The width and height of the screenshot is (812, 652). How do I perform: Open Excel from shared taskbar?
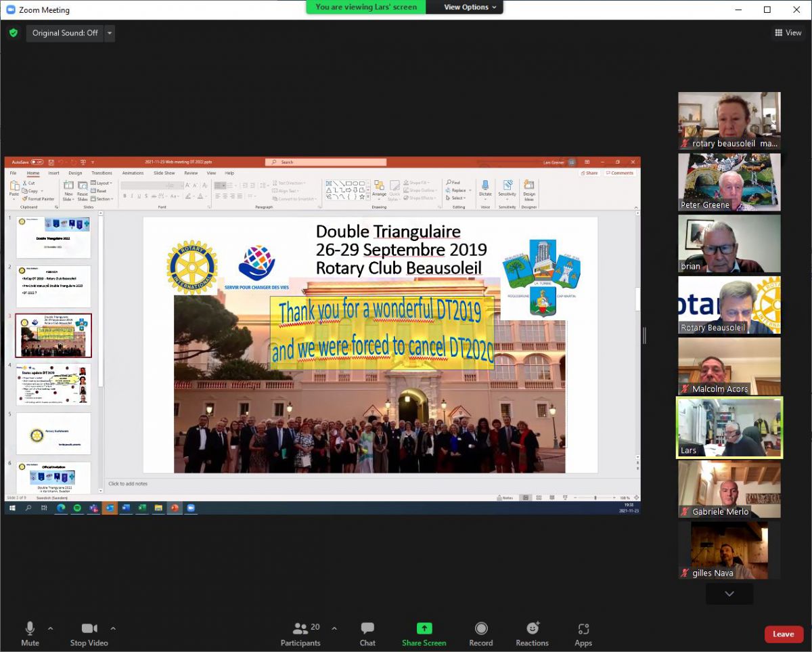click(x=142, y=508)
